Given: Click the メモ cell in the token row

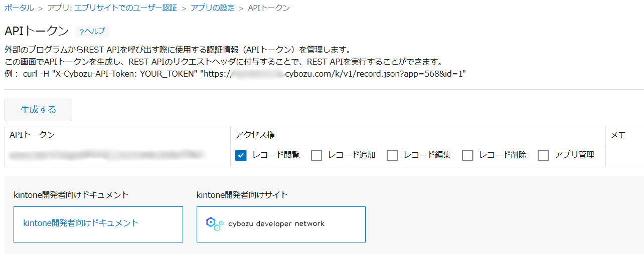Looking at the screenshot, I should point(625,156).
